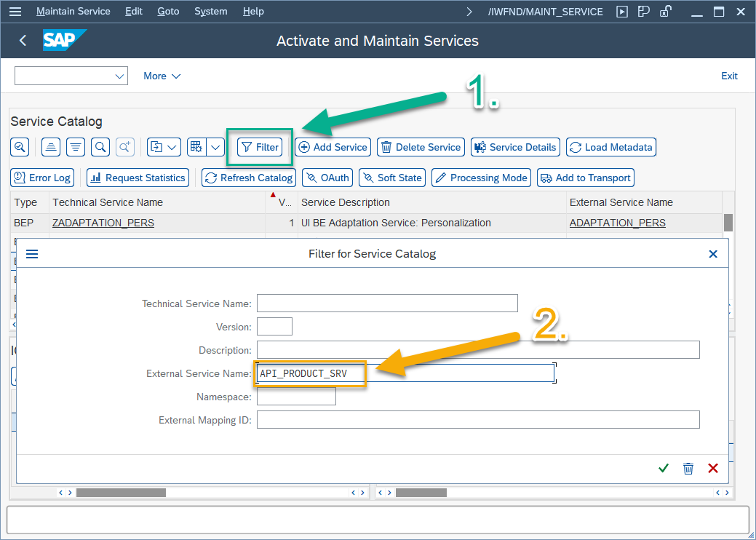The height and width of the screenshot is (540, 756).
Task: Open the System menu
Action: point(210,11)
